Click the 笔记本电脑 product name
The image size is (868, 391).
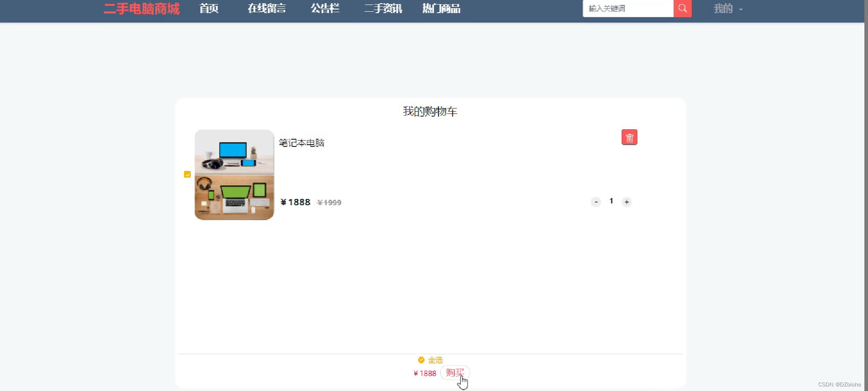pyautogui.click(x=302, y=143)
